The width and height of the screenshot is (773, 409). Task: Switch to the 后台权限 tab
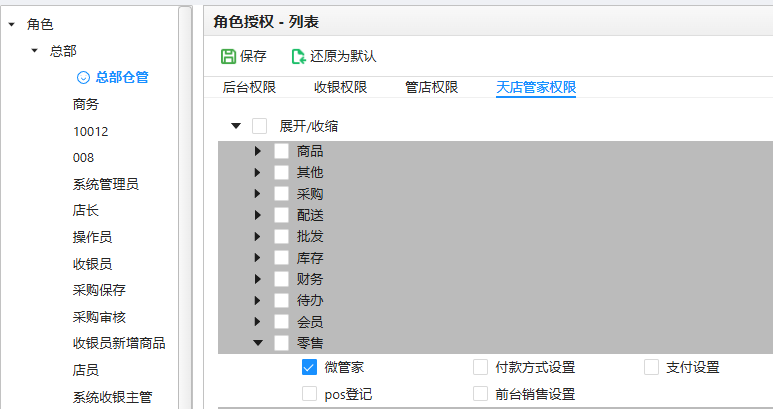pos(249,87)
